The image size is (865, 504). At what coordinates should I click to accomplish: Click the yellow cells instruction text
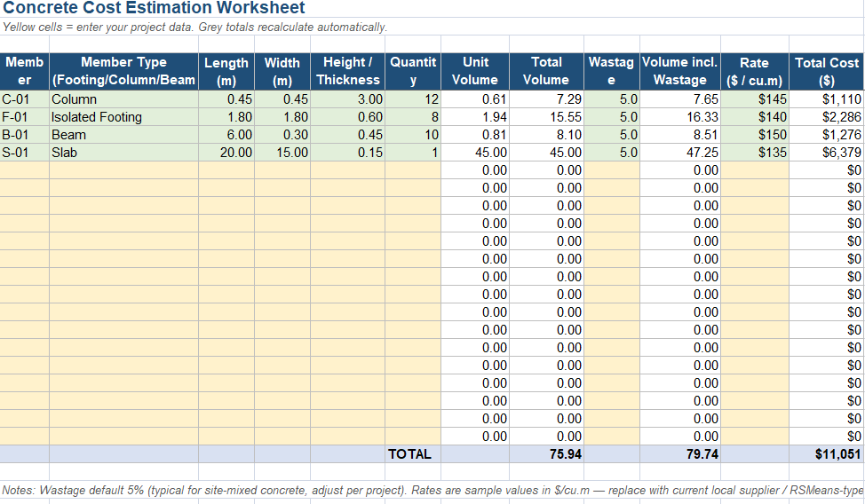click(x=194, y=27)
